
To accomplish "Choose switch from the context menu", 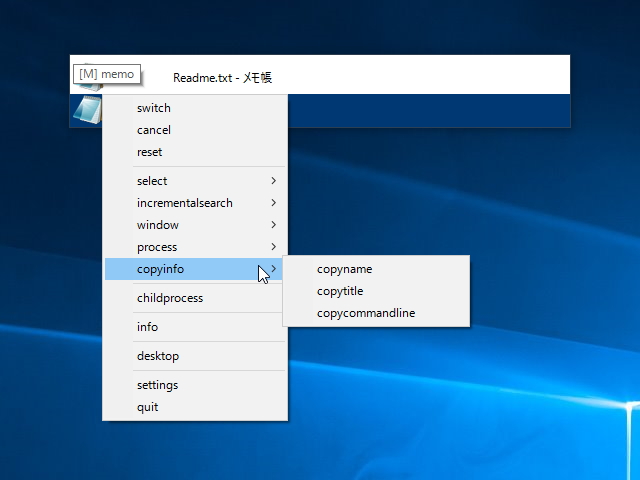I will pos(195,108).
